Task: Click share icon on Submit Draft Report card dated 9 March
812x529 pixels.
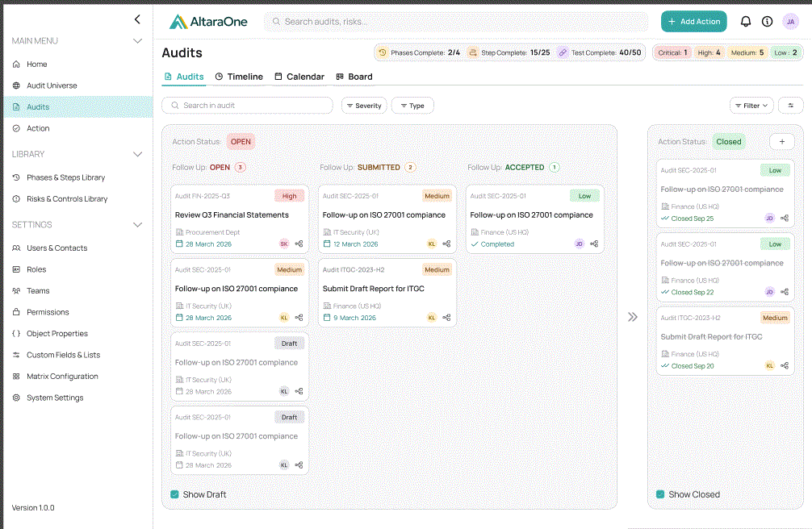Action: [446, 317]
